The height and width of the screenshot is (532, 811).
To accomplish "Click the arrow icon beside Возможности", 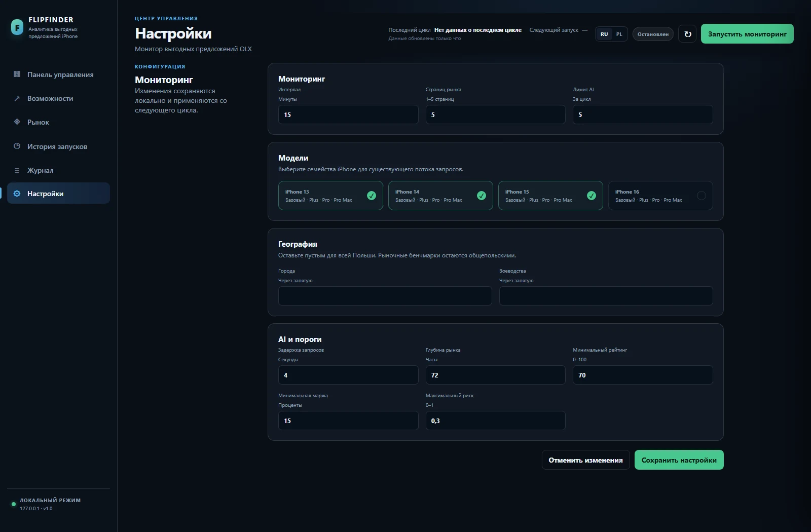I will 17,98.
